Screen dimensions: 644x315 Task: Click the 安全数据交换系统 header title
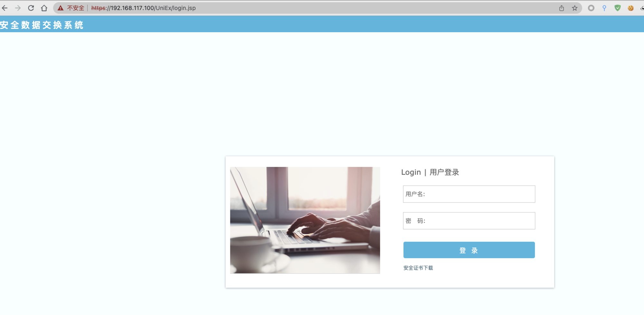point(42,25)
